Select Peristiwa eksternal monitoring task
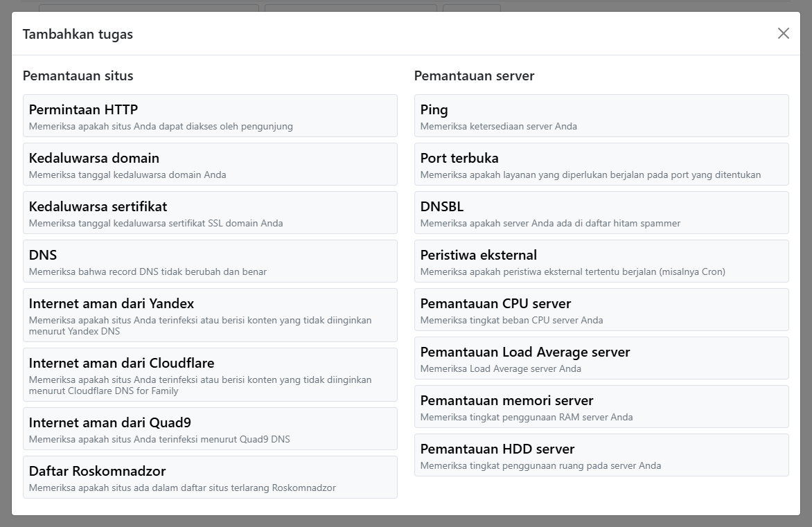Screen dimensions: 812x527 (601, 261)
